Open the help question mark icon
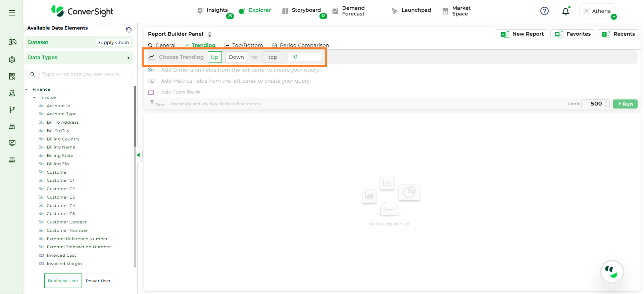Screen dimensions: 644x294 point(544,11)
